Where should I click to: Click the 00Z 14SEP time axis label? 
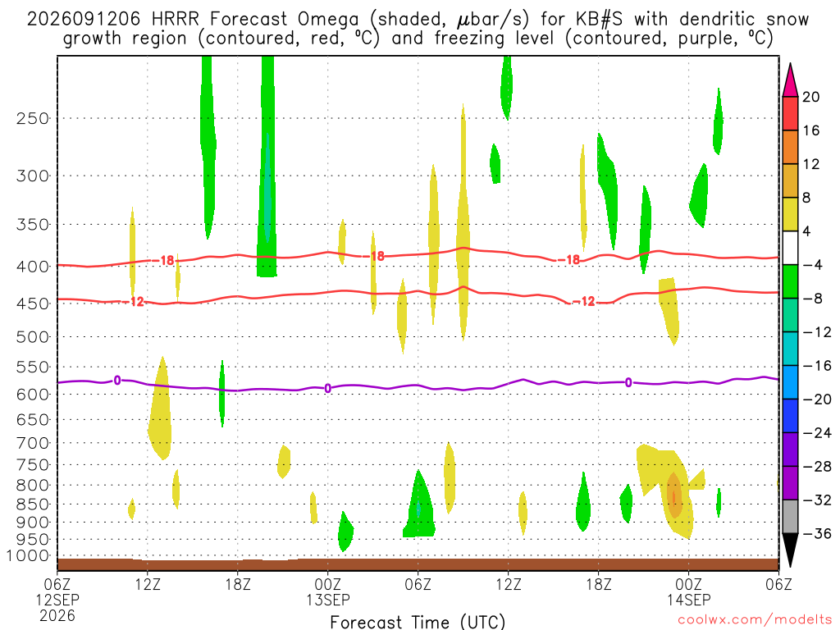(688, 591)
